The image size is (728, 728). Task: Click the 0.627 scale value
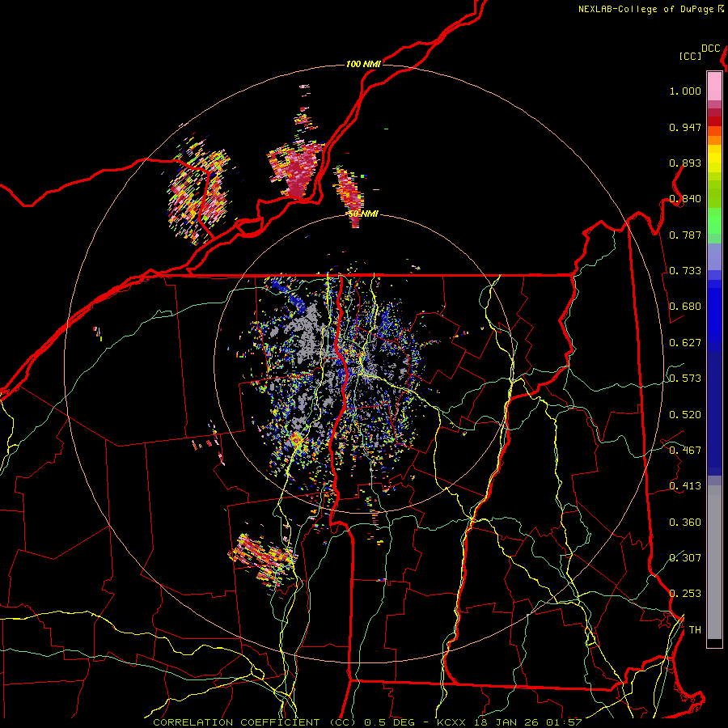[685, 343]
